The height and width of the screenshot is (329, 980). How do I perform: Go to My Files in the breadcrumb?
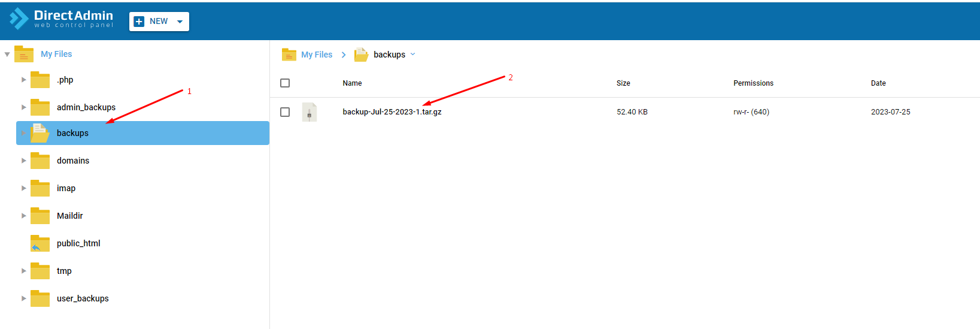(x=317, y=55)
